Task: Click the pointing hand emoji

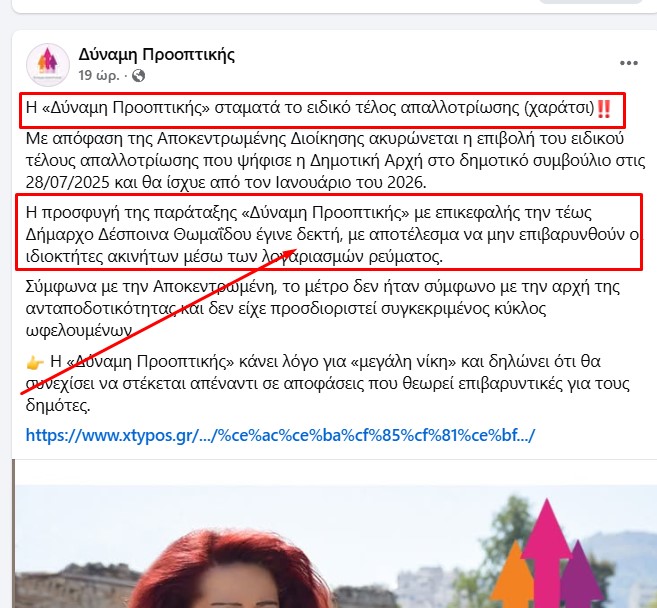Action: click(35, 362)
